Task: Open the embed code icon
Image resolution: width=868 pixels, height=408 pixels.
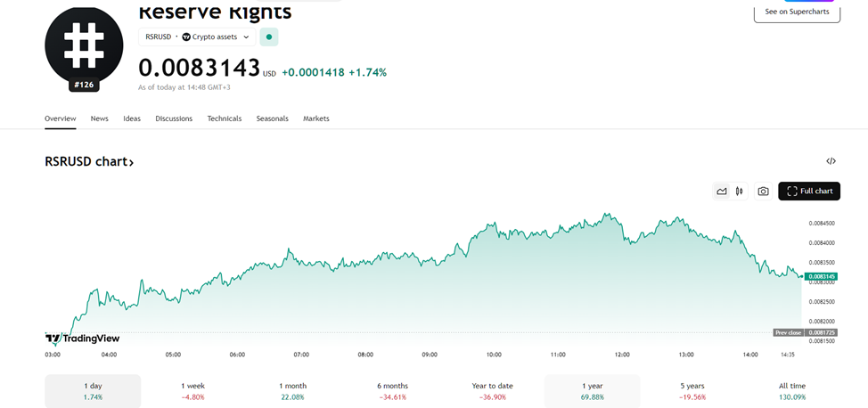Action: (831, 161)
